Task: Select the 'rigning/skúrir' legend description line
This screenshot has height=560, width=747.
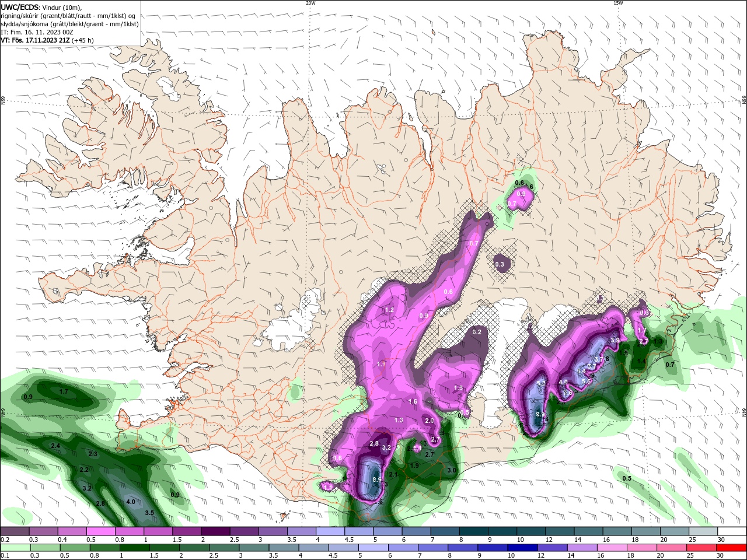Action: coord(68,16)
